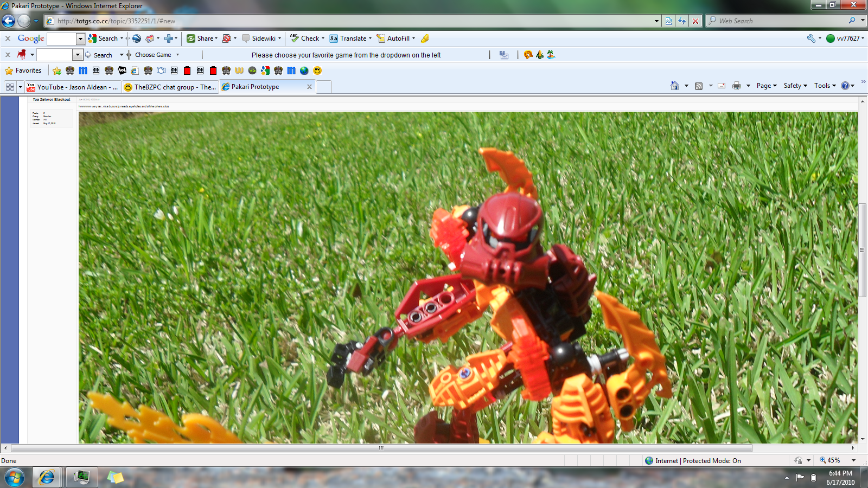
Task: Click the yellow W favorite icon
Action: pyautogui.click(x=239, y=70)
